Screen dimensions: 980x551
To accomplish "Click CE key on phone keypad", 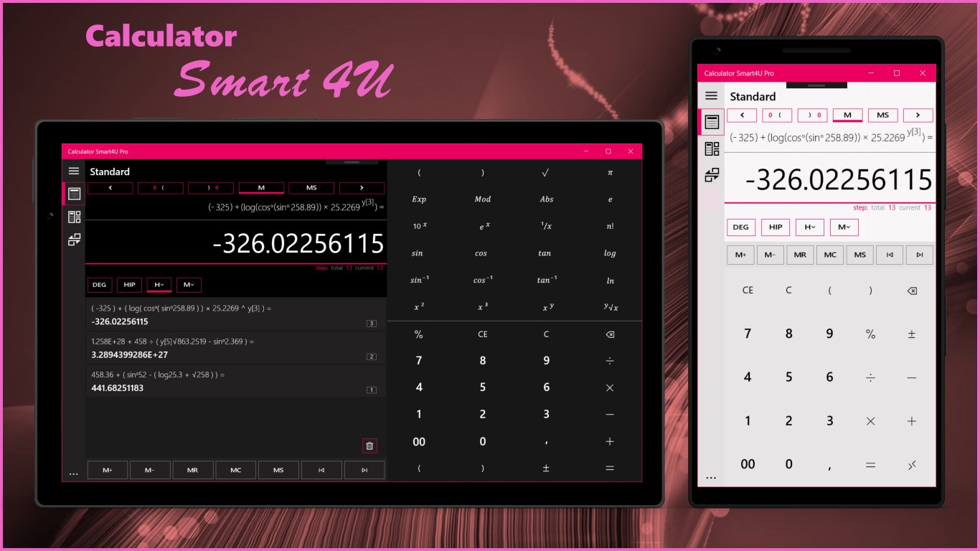I will click(748, 291).
